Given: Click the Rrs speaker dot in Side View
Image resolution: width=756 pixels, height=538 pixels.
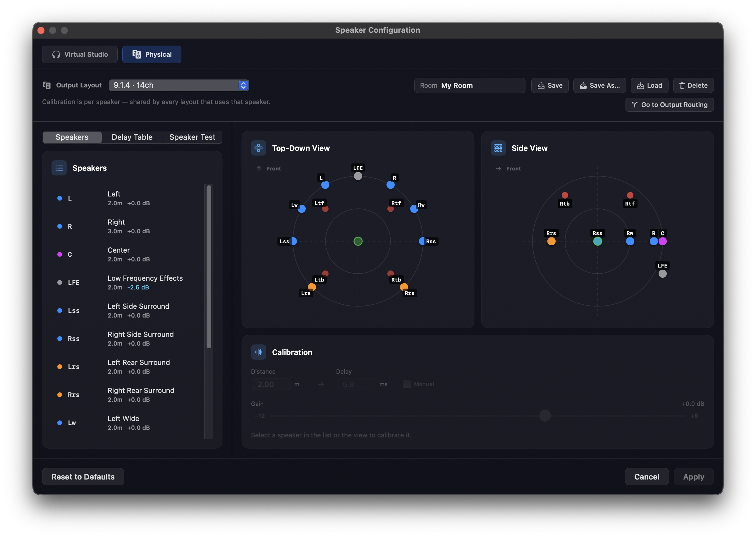Looking at the screenshot, I should pos(551,241).
